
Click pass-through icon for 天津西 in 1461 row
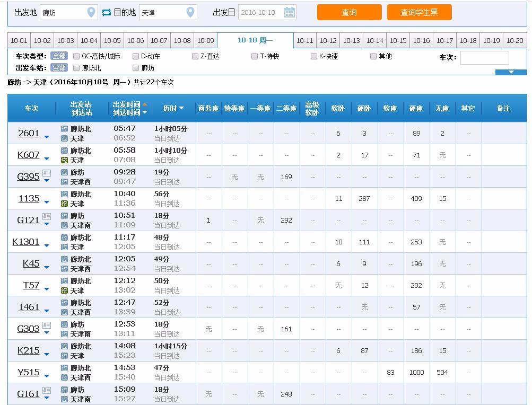pyautogui.click(x=65, y=312)
